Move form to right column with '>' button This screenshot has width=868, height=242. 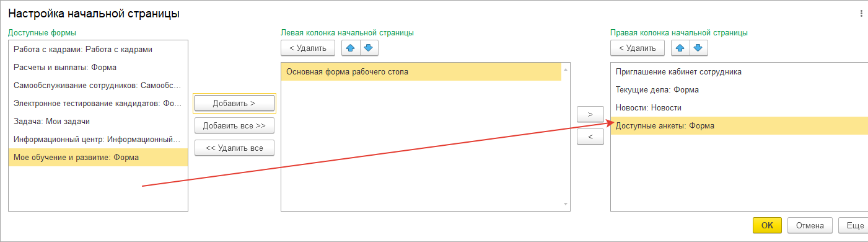(x=590, y=115)
